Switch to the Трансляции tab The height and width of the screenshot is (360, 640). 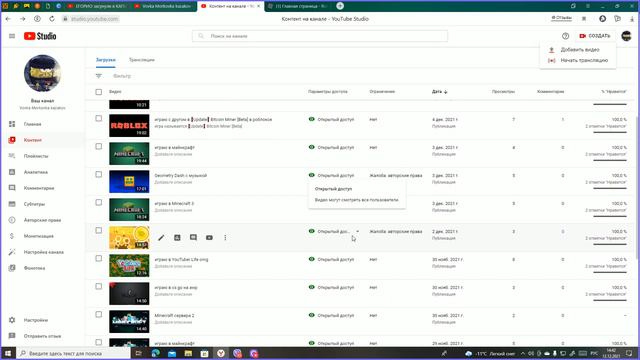point(142,60)
